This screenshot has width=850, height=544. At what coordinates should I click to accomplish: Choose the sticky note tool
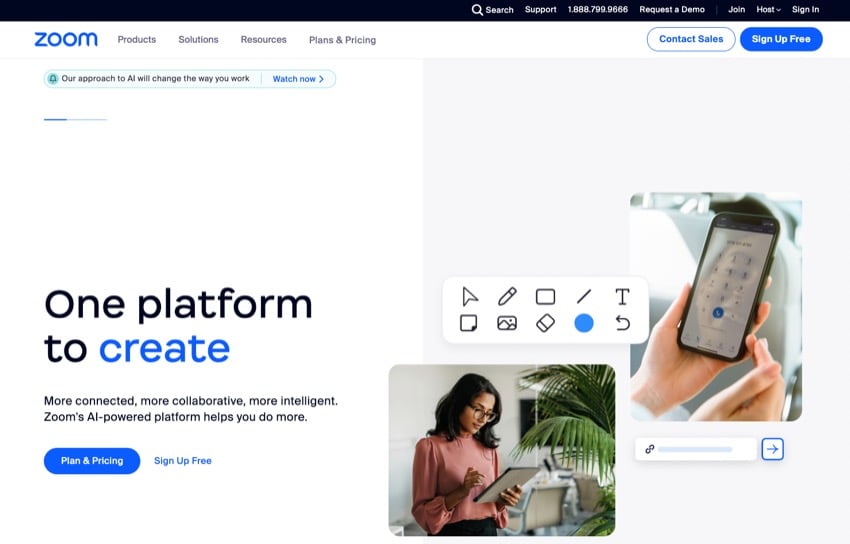[468, 323]
